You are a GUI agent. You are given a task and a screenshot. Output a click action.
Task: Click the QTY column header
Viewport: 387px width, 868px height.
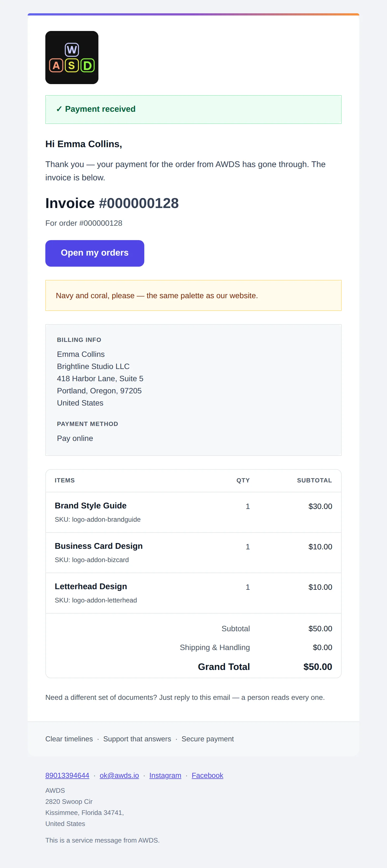click(243, 480)
